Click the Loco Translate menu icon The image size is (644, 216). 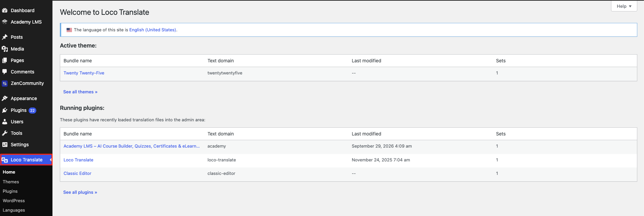[5, 160]
